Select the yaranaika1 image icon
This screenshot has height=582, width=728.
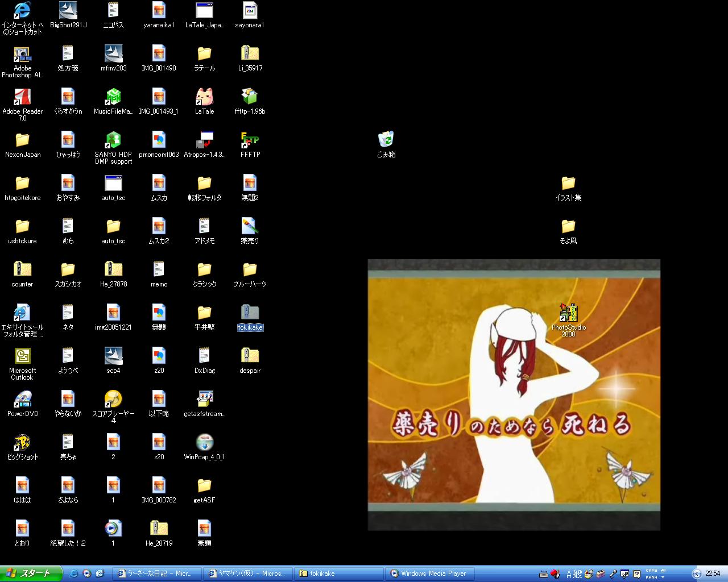(159, 15)
